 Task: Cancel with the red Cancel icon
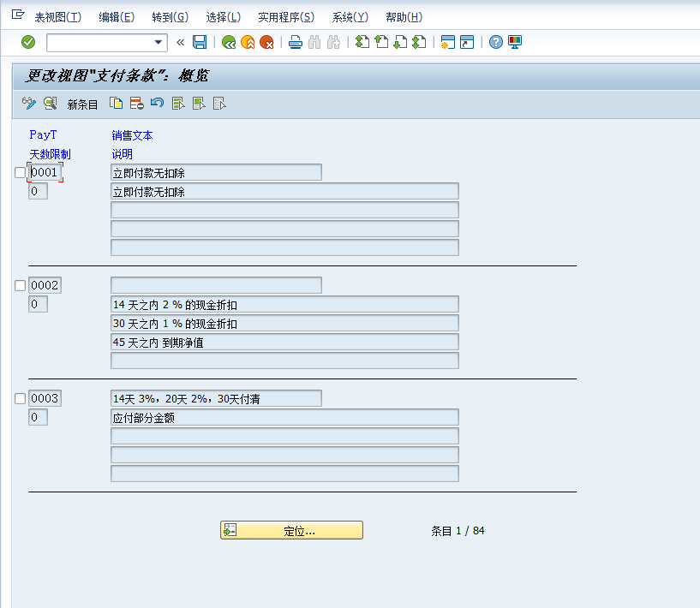266,42
